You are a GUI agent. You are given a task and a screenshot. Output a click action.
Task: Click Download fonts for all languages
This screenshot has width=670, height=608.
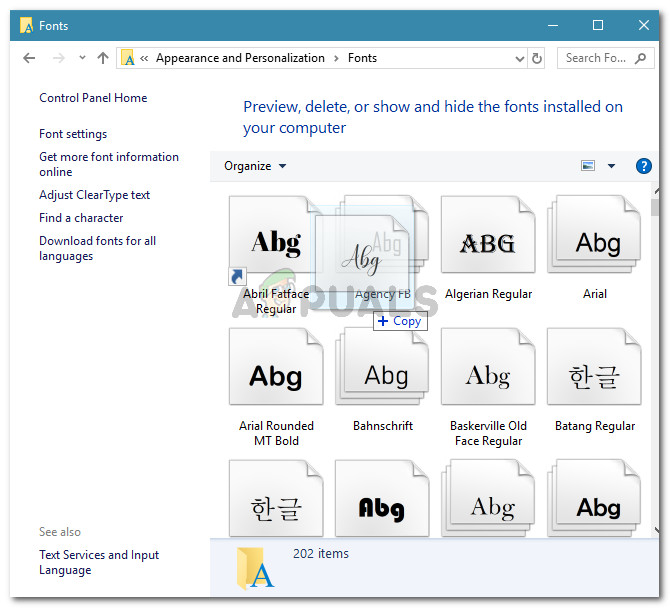pyautogui.click(x=97, y=248)
